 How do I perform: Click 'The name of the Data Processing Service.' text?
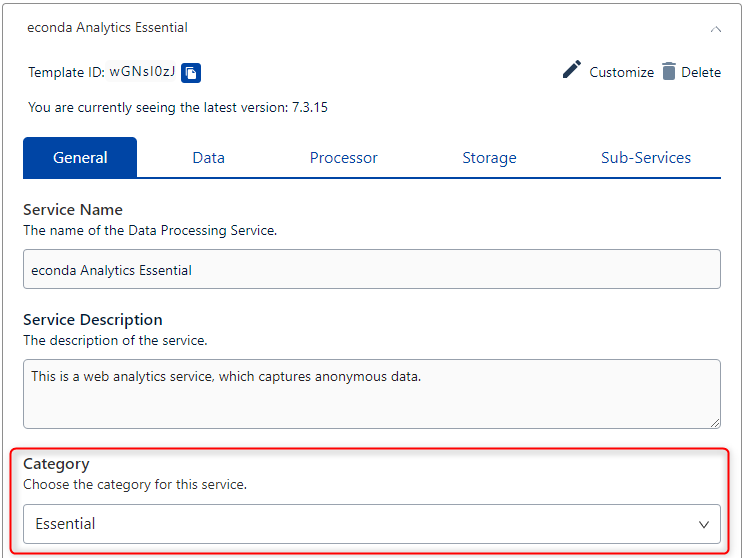point(150,231)
